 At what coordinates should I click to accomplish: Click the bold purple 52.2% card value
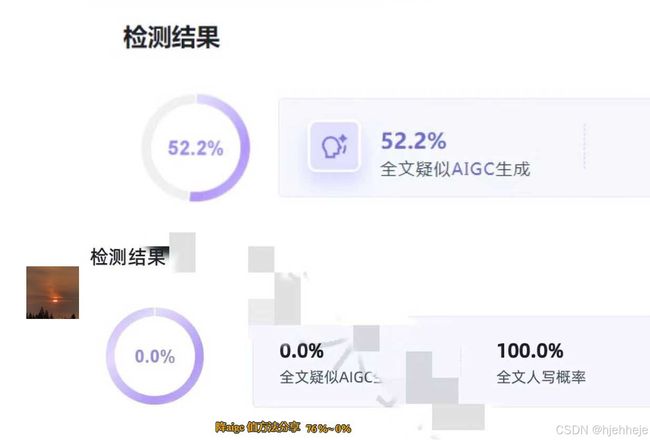413,141
